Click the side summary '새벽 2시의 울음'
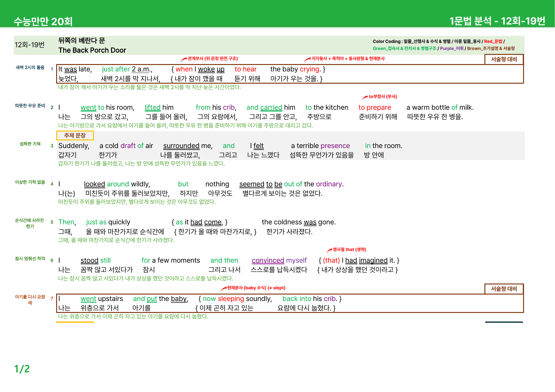The image size is (555, 392). pyautogui.click(x=30, y=67)
